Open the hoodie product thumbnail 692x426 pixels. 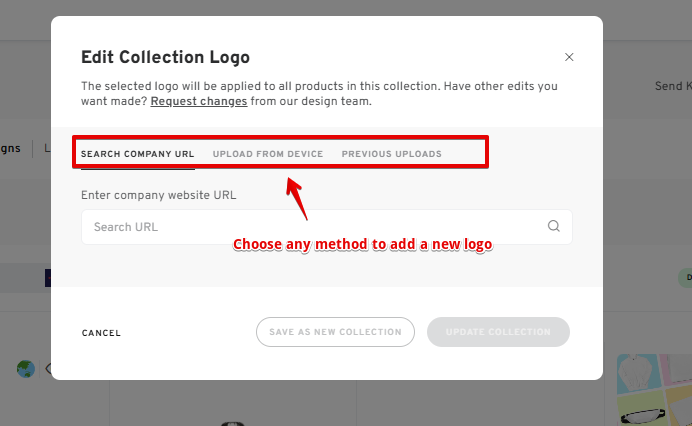click(638, 371)
